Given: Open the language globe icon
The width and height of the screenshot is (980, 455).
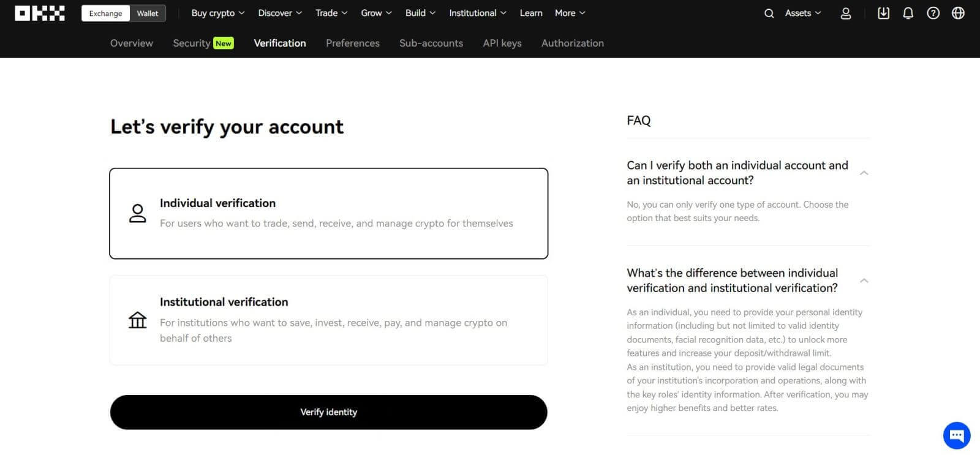Looking at the screenshot, I should [x=957, y=13].
